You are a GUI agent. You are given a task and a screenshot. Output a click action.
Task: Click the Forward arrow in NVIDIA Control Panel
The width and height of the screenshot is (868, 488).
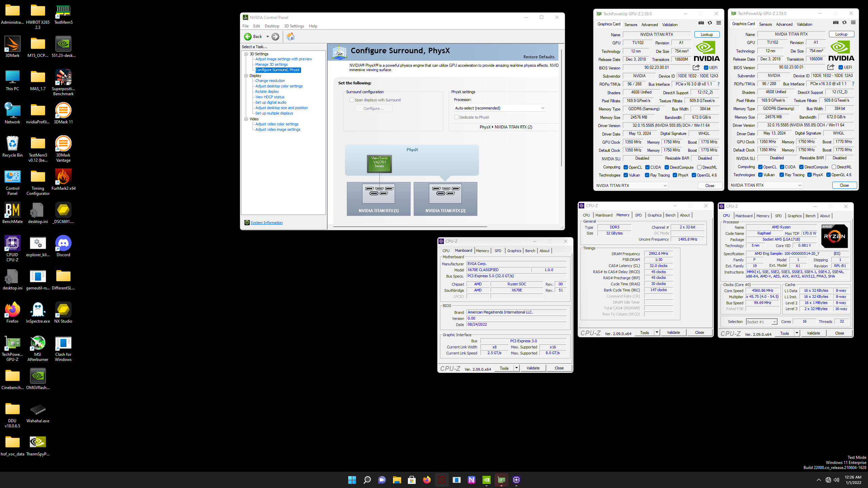click(x=275, y=37)
